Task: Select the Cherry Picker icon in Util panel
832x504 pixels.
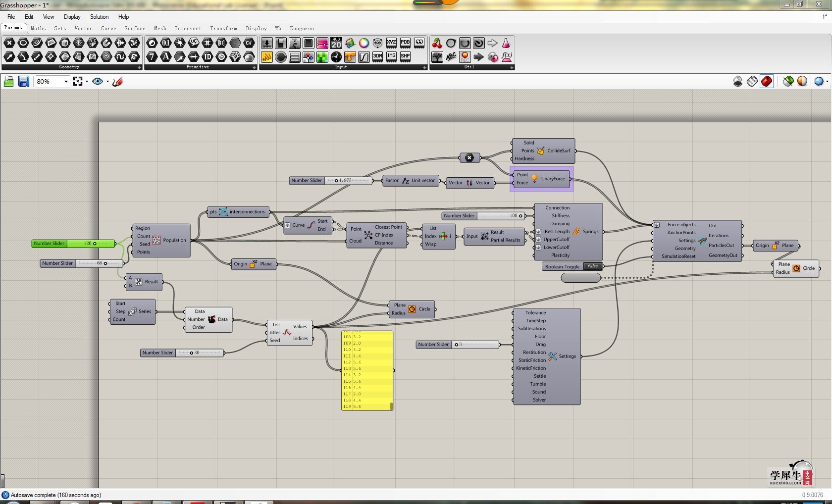Action: tap(437, 43)
